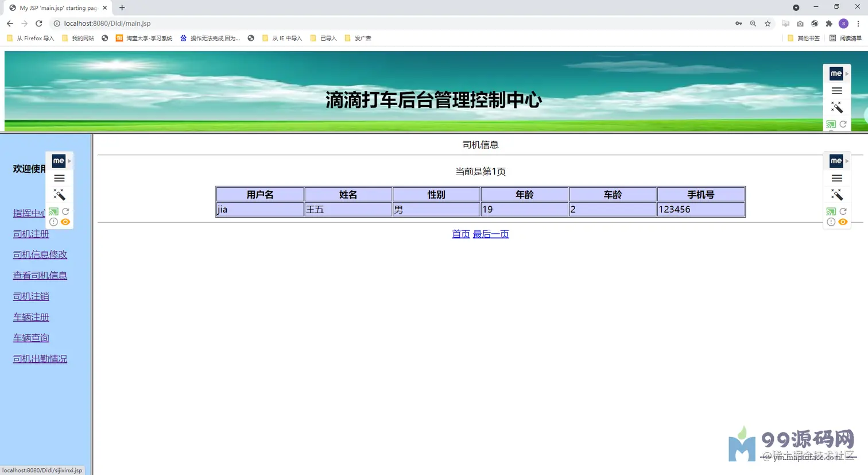
Task: Open the 指挥中心 link in the sidebar
Action: [x=29, y=213]
